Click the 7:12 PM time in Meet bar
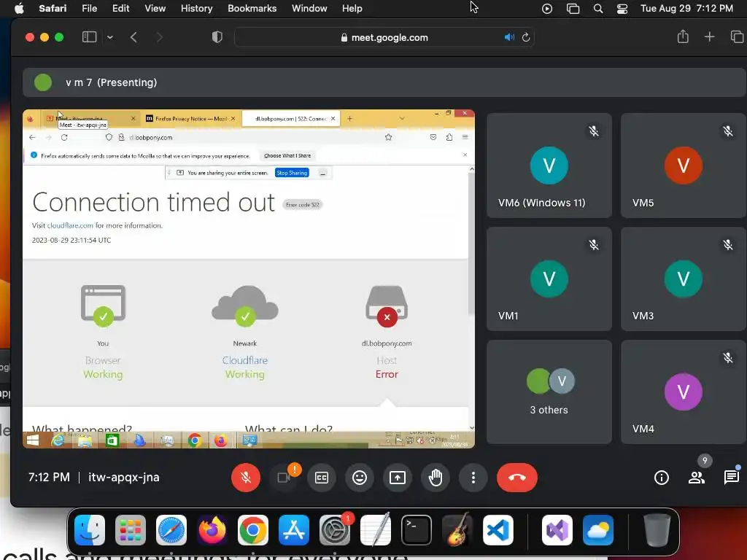Screen dimensions: 747x560 [x=49, y=477]
